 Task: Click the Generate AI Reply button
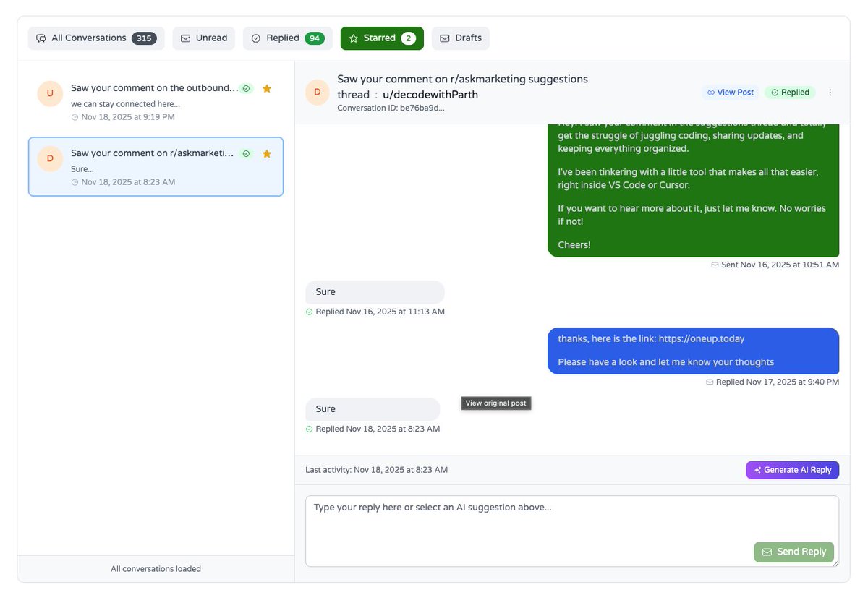click(x=793, y=470)
